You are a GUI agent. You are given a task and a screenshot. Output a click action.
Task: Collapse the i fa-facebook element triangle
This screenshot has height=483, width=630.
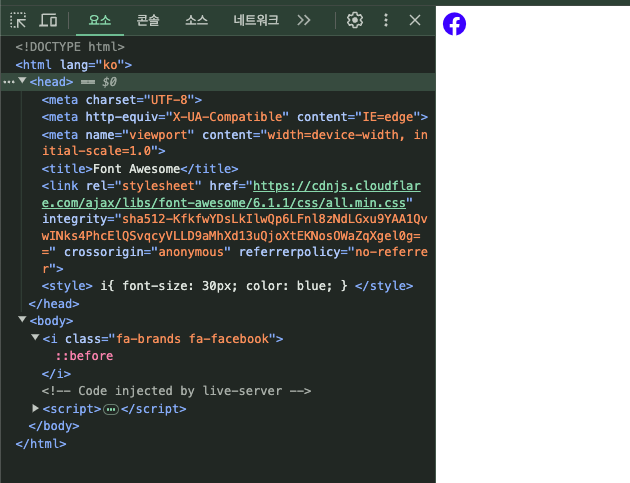pyautogui.click(x=35, y=338)
